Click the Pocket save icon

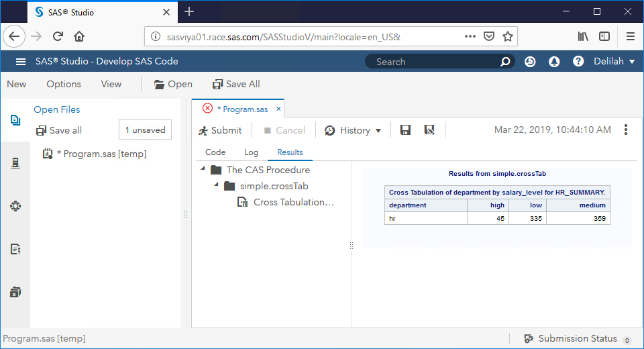coord(489,37)
